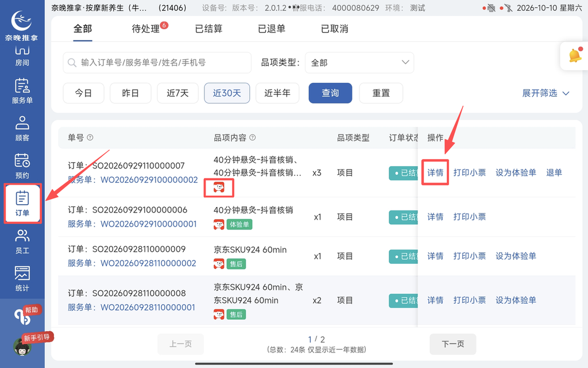The image size is (588, 368).
Task: Go to the 顾客 customers section
Action: tap(22, 128)
